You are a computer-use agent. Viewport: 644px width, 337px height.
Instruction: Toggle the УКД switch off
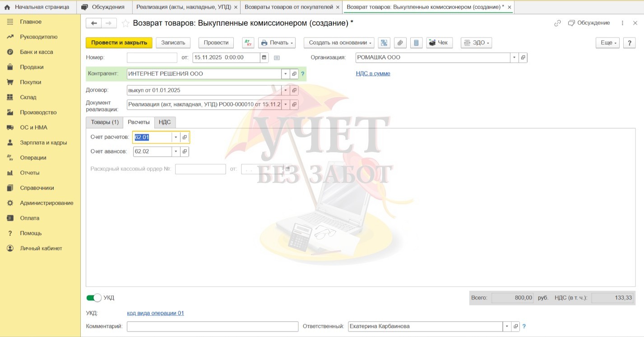94,298
